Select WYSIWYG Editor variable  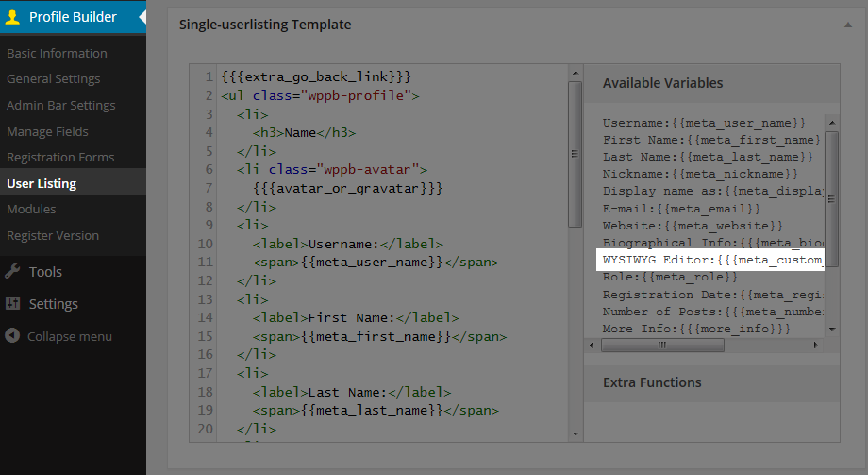(x=710, y=260)
